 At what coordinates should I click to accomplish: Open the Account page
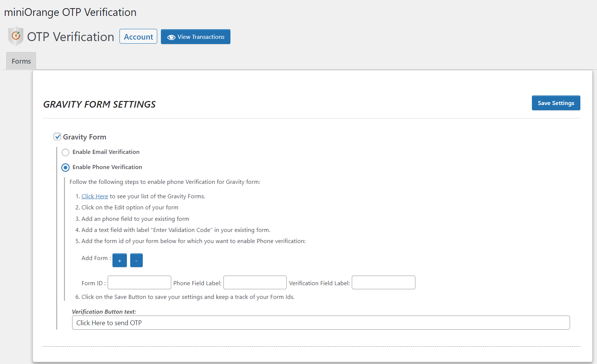tap(138, 37)
